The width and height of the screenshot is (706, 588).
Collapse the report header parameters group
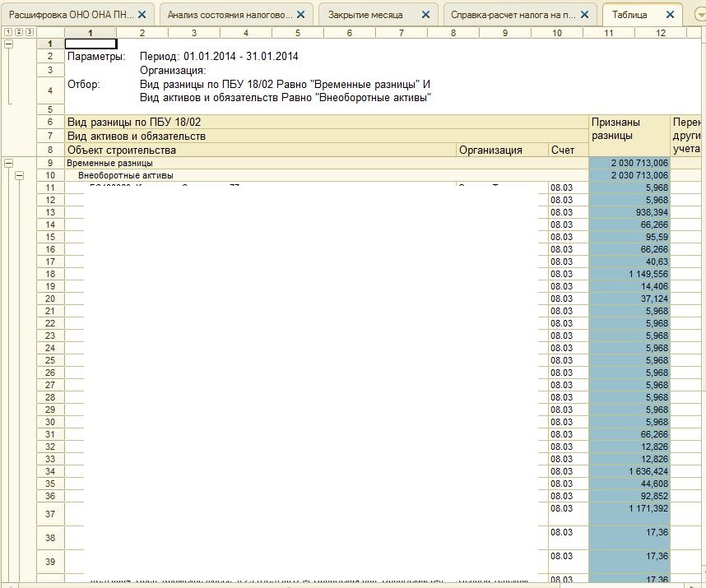pyautogui.click(x=8, y=44)
